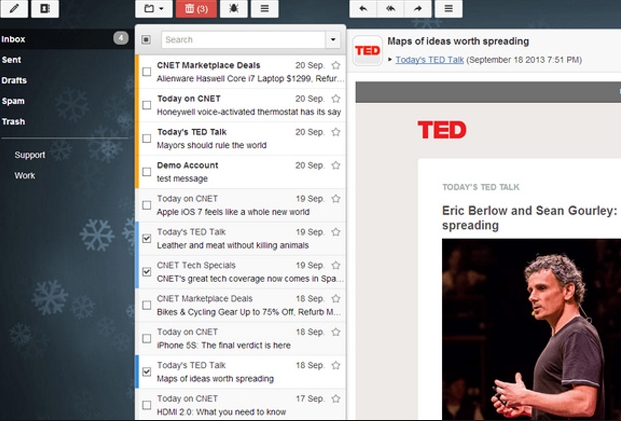Delete the 3 selected messages
The width and height of the screenshot is (621, 421).
[196, 8]
